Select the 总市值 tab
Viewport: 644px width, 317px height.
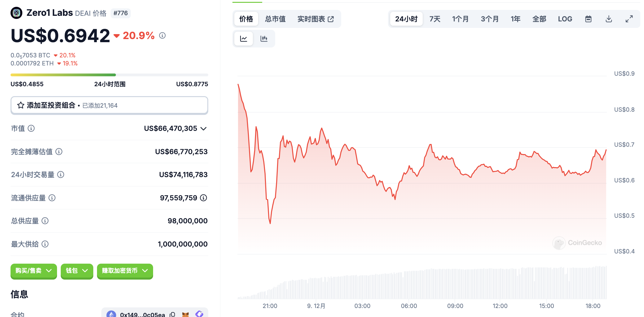(275, 19)
